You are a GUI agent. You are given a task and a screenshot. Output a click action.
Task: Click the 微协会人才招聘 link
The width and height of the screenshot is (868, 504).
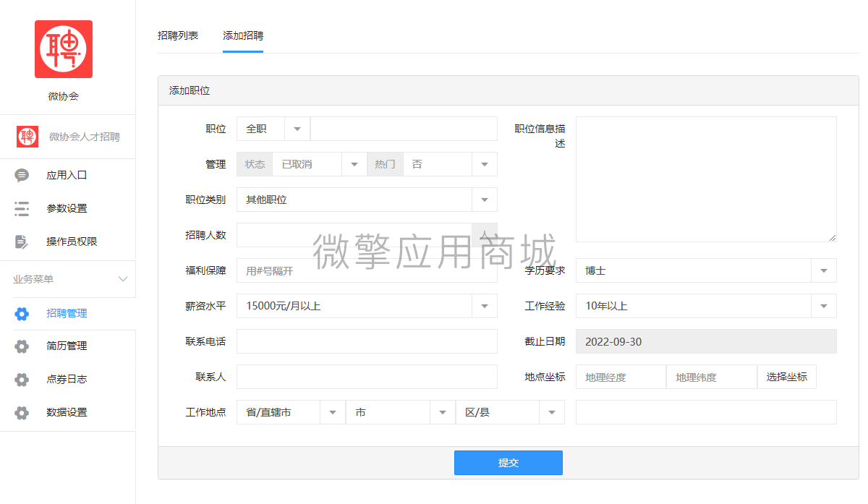tap(85, 137)
